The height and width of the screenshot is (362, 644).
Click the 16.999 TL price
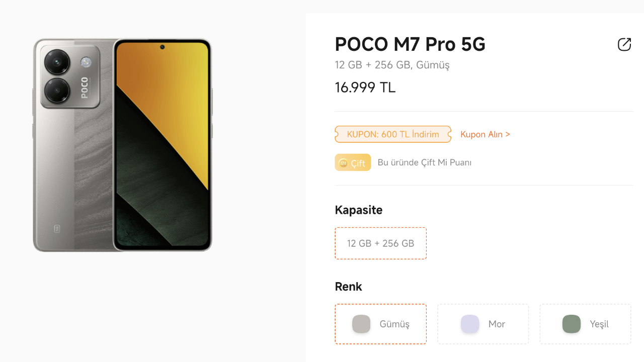[365, 87]
